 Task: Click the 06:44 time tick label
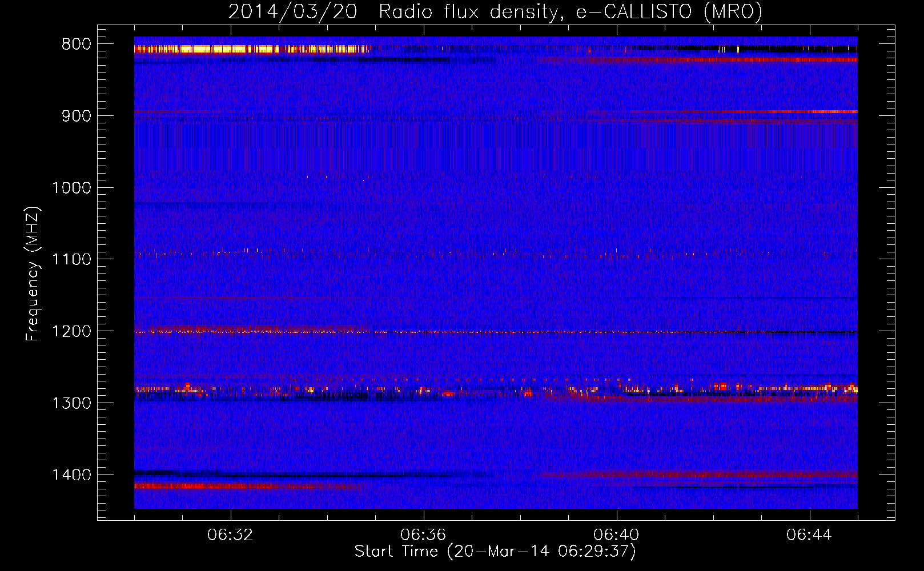pos(809,535)
